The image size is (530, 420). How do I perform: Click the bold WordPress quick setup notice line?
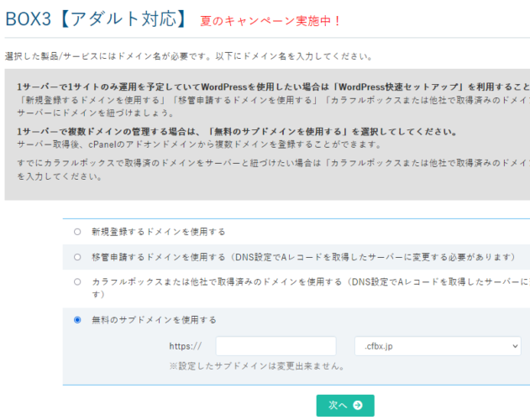[269, 86]
